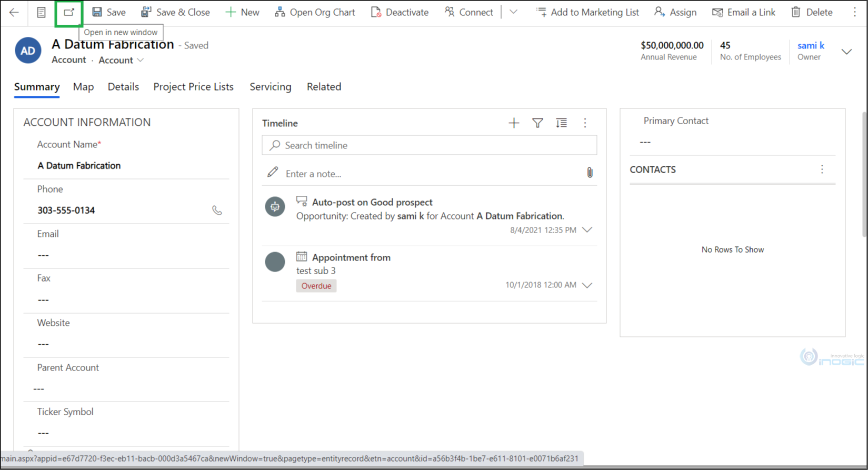Click the timeline expand-all records icon
This screenshot has height=470, width=868.
561,123
